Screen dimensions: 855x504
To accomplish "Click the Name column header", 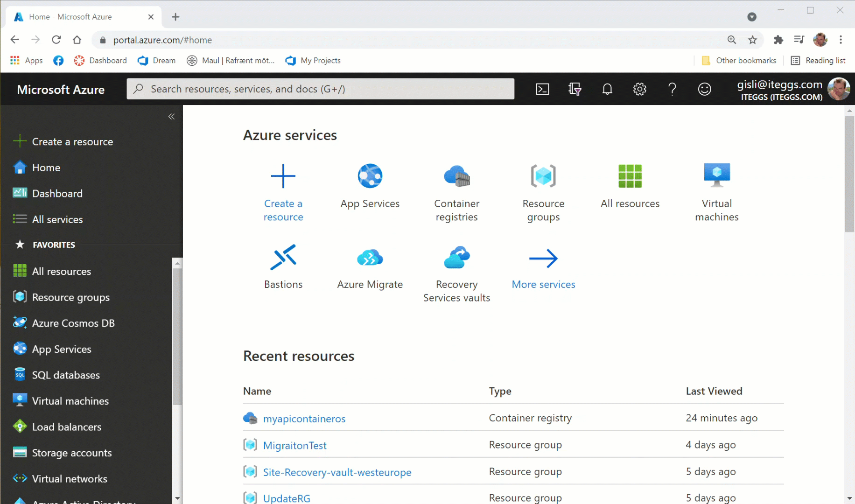I will (257, 391).
